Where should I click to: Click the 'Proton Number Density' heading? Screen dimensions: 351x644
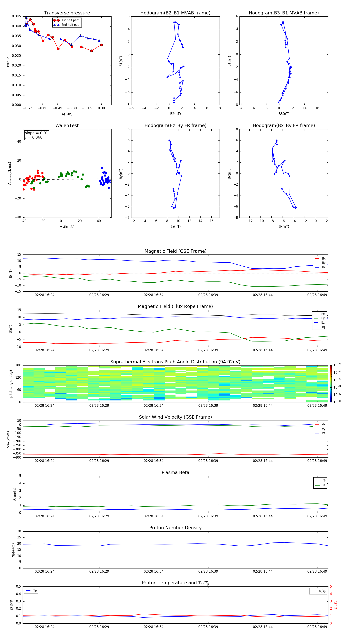175,528
